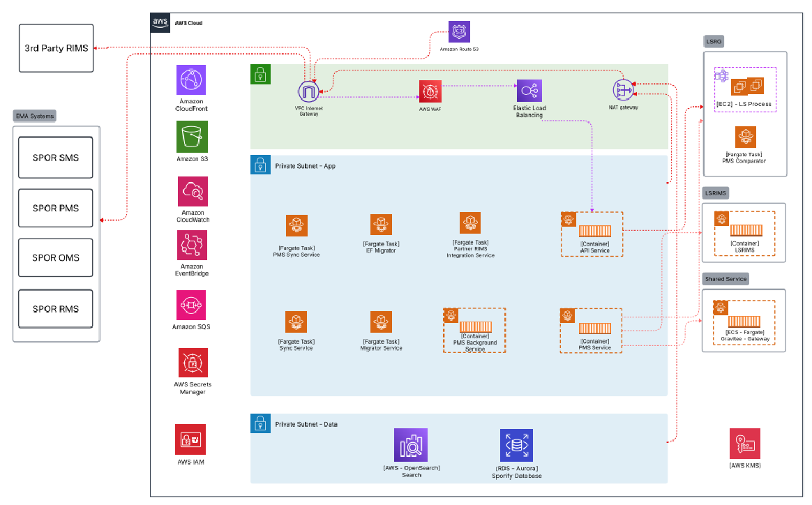Select the SPOR RMS box
The height and width of the screenshot is (505, 812).
coord(55,309)
